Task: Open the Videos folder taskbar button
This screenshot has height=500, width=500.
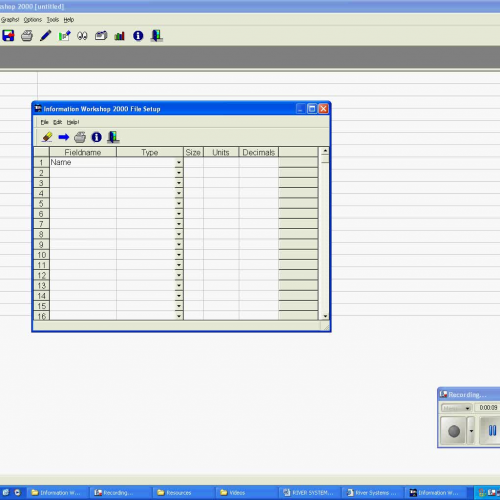Action: pos(246,492)
